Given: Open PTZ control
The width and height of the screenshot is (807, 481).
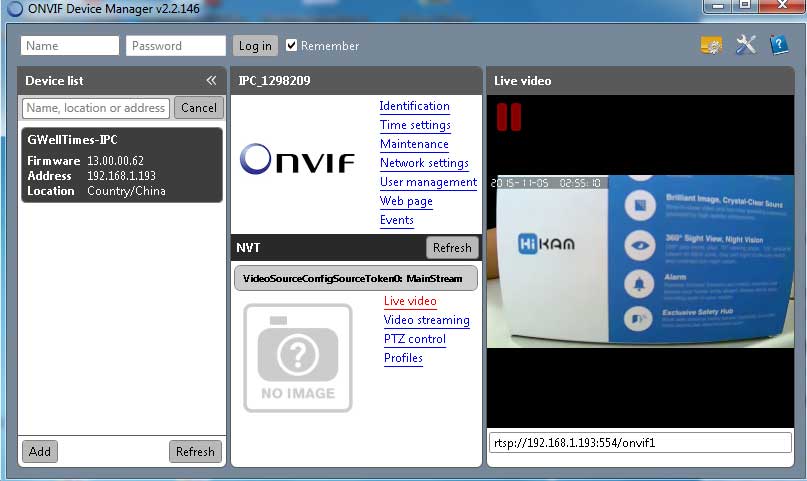Looking at the screenshot, I should (414, 339).
